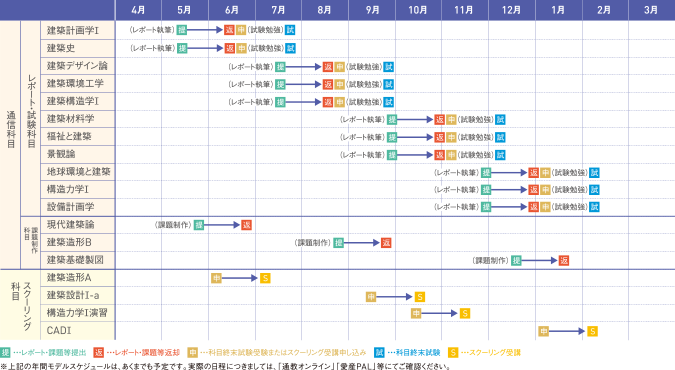Click blue 試 badge in 建築計画学I row
Screen dimensions: 675x370
tap(291, 30)
